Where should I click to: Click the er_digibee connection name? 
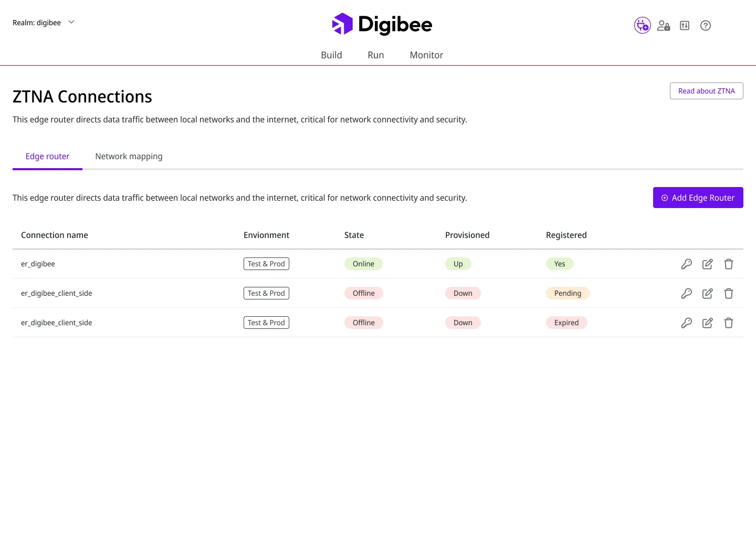(38, 264)
